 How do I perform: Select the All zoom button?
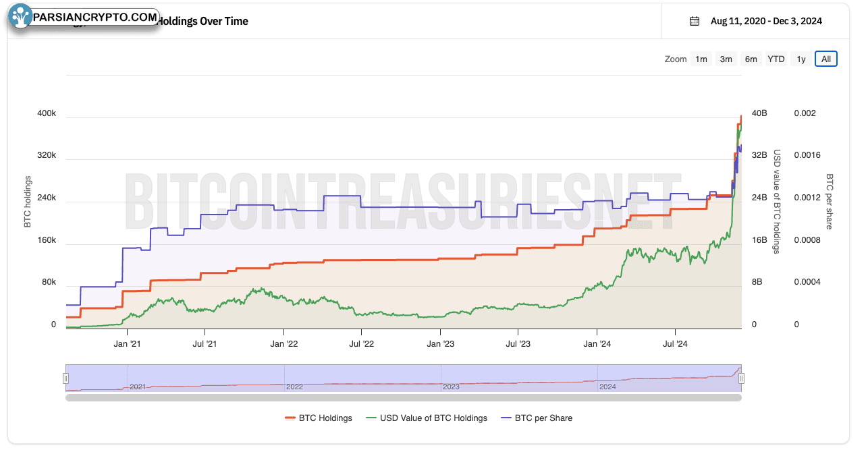pyautogui.click(x=826, y=59)
